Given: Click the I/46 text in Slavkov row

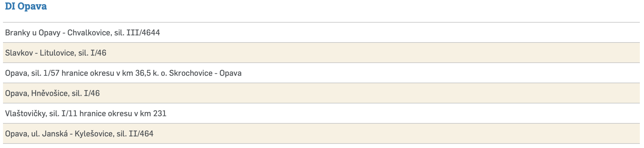Looking at the screenshot, I should pyautogui.click(x=98, y=53).
